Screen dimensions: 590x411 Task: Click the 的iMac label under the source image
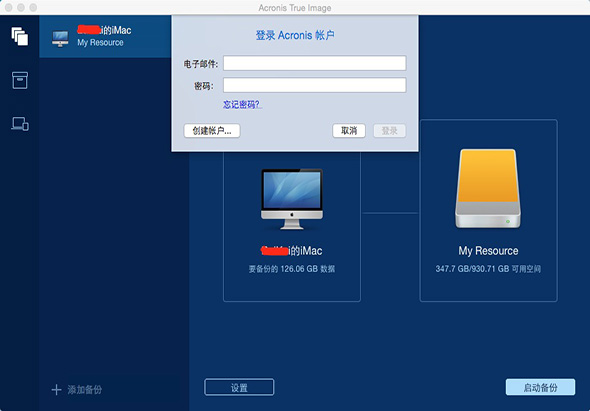[292, 251]
